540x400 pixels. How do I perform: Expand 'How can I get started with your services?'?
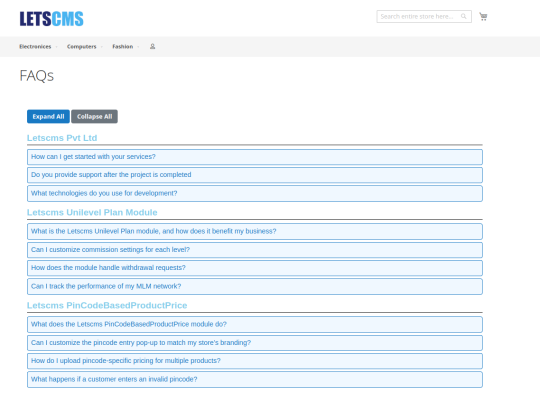pyautogui.click(x=255, y=157)
